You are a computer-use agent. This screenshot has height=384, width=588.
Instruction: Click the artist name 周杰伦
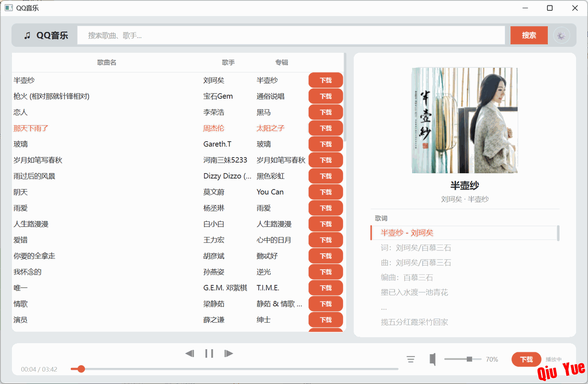(214, 128)
